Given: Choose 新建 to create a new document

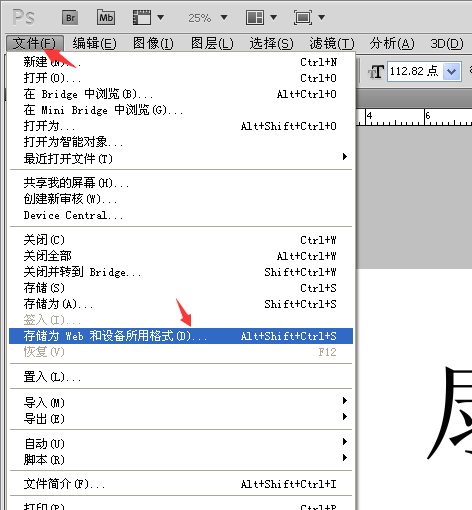Looking at the screenshot, I should pos(181,62).
